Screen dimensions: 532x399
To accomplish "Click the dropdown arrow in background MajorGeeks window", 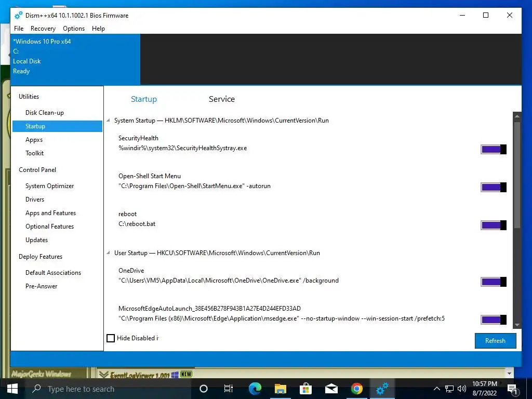I will pyautogui.click(x=509, y=374).
